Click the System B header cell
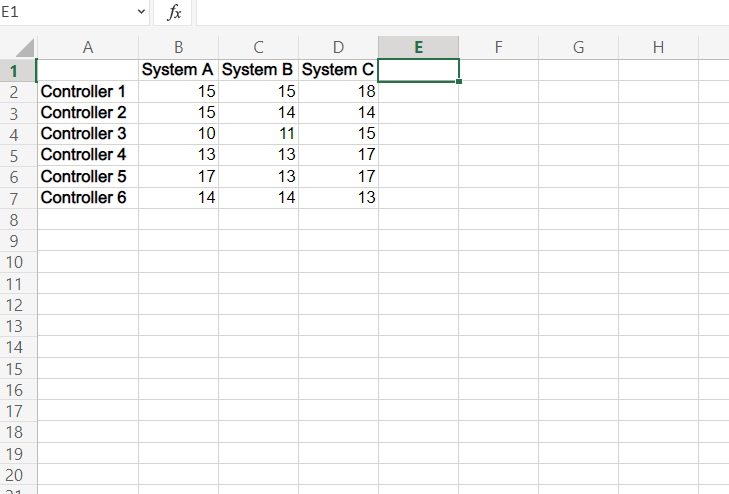Image resolution: width=729 pixels, height=494 pixels. pyautogui.click(x=258, y=70)
